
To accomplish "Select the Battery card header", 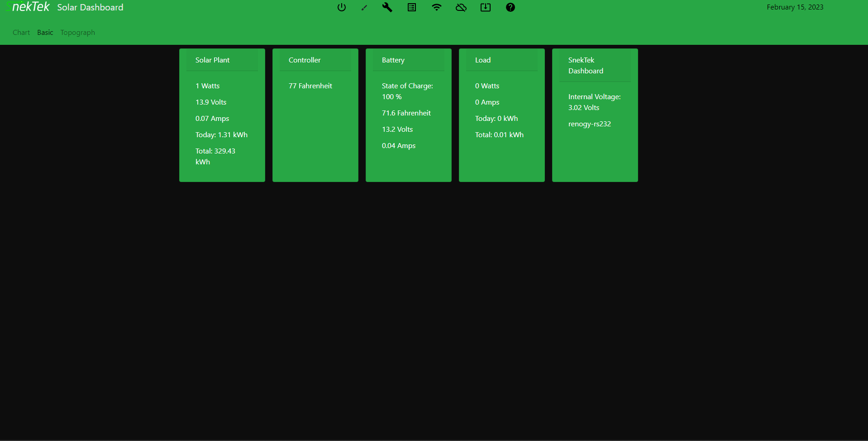I will [x=408, y=60].
